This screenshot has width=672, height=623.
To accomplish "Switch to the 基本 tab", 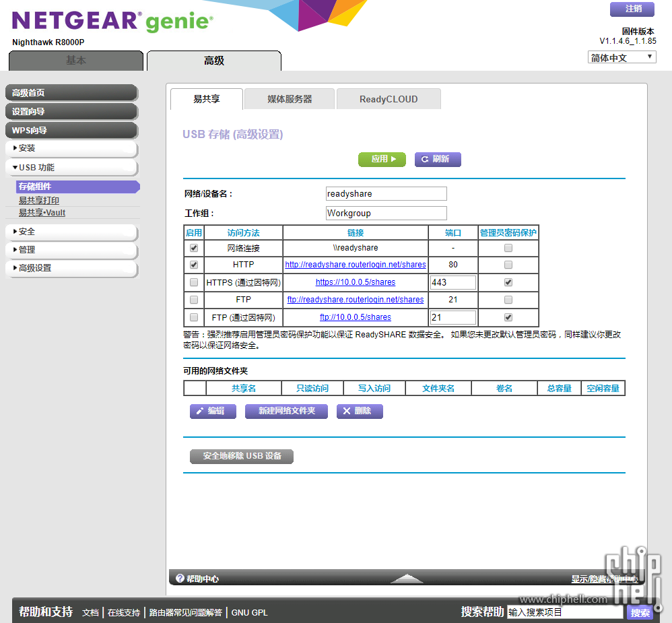I will [76, 61].
